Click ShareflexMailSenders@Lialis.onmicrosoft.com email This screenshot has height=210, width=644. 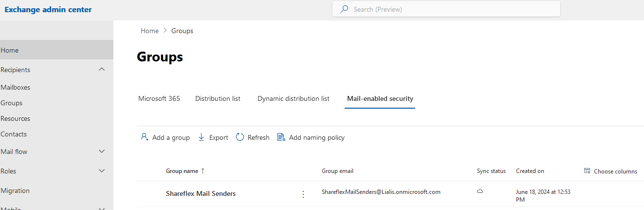381,192
